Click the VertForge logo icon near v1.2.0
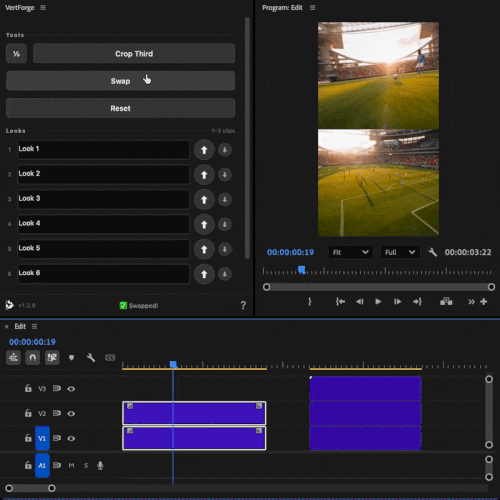This screenshot has height=500, width=500. [x=9, y=305]
